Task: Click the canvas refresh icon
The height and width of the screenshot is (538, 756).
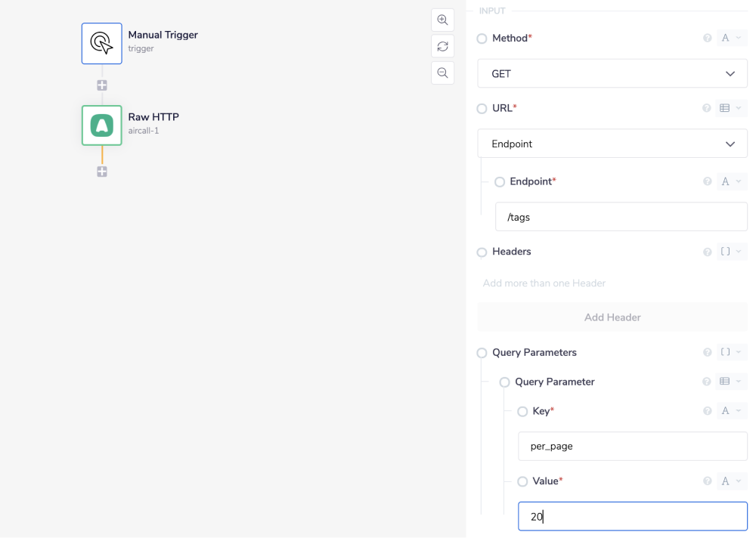Action: (442, 47)
